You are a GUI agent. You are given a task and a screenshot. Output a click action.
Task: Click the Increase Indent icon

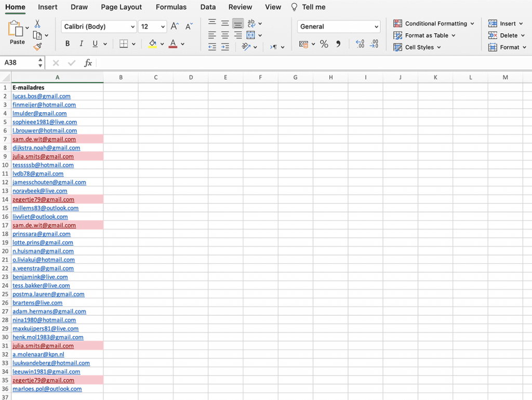point(225,47)
